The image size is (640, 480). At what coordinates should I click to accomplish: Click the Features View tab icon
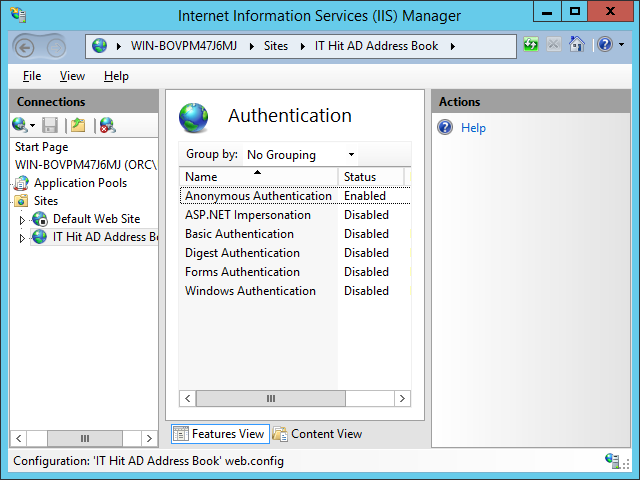pyautogui.click(x=180, y=434)
